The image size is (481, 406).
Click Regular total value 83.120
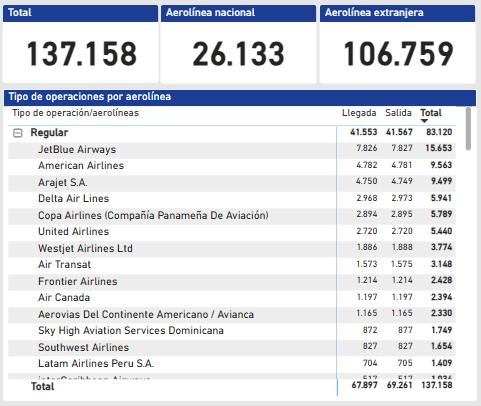pos(439,132)
